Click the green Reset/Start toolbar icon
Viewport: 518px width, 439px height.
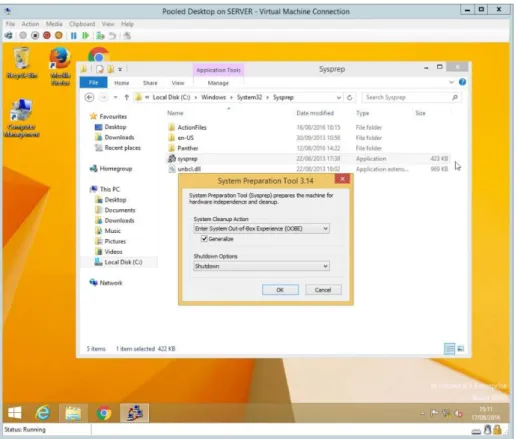pos(86,36)
